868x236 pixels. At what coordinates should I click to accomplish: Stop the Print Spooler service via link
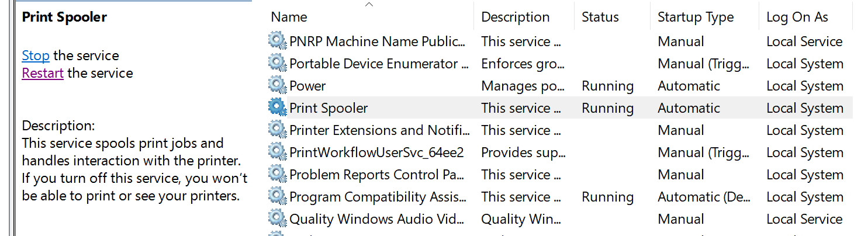click(x=36, y=55)
